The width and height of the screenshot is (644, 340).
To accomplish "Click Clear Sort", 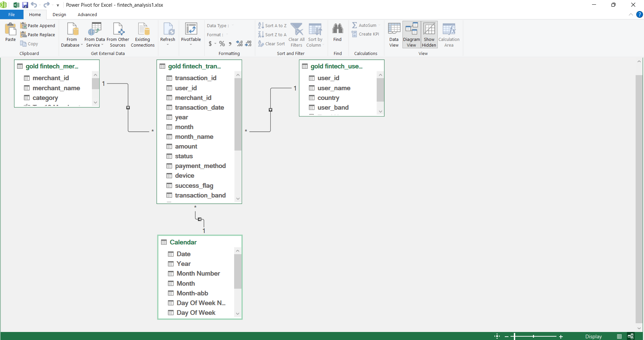I will [x=272, y=44].
